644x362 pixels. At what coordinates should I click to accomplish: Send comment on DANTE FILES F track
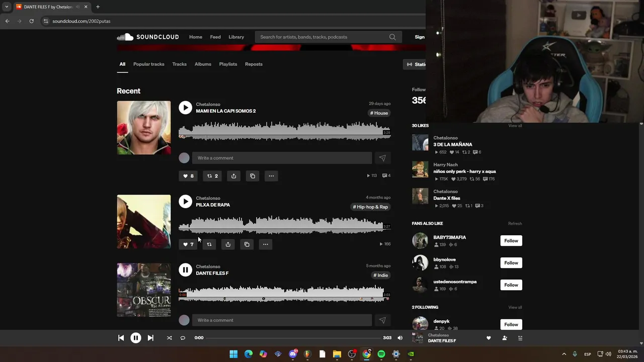(x=382, y=320)
